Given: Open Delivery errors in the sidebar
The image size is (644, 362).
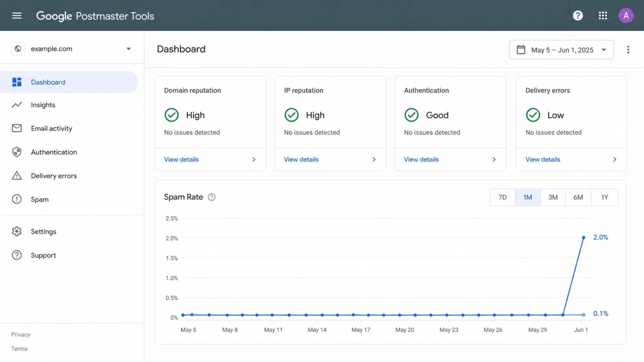Looking at the screenshot, I should 69,176.
